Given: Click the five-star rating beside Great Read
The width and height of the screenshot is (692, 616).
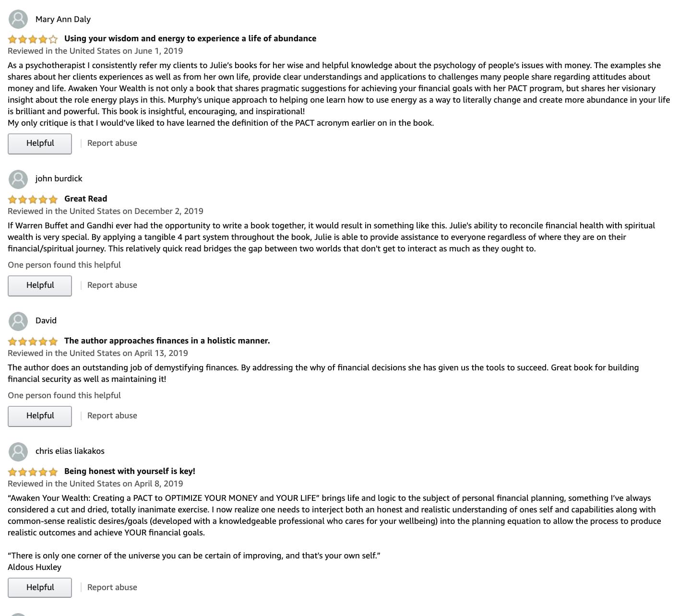Looking at the screenshot, I should (x=33, y=199).
